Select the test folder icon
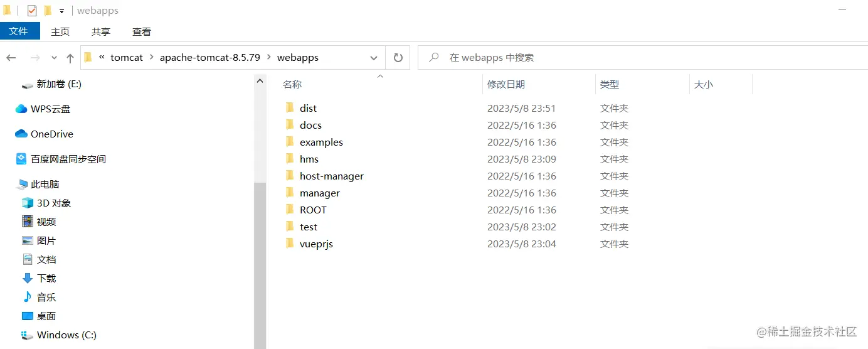 point(290,227)
